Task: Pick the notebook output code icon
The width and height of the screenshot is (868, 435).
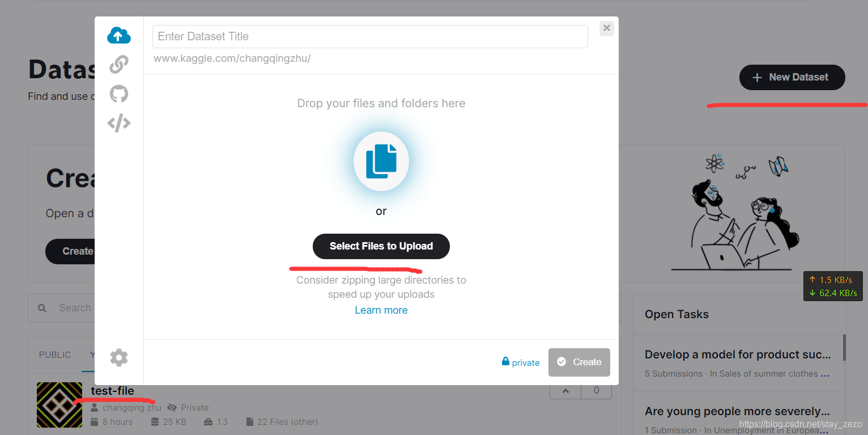Action: (119, 123)
